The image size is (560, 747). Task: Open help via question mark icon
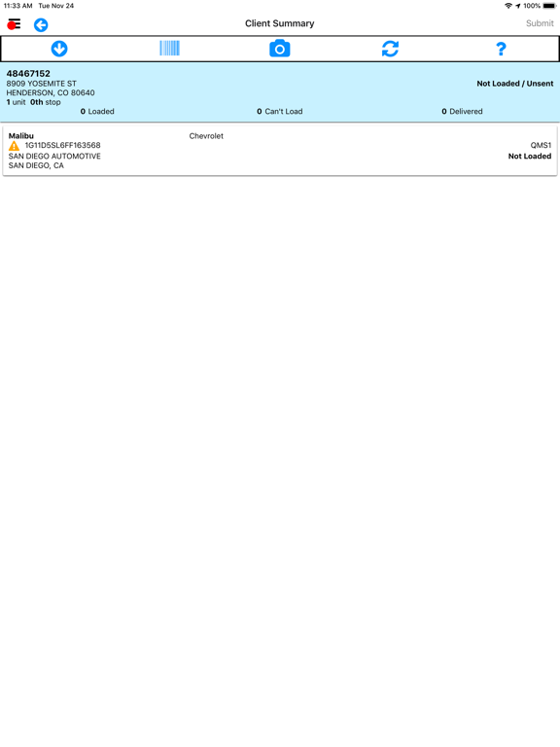[501, 49]
